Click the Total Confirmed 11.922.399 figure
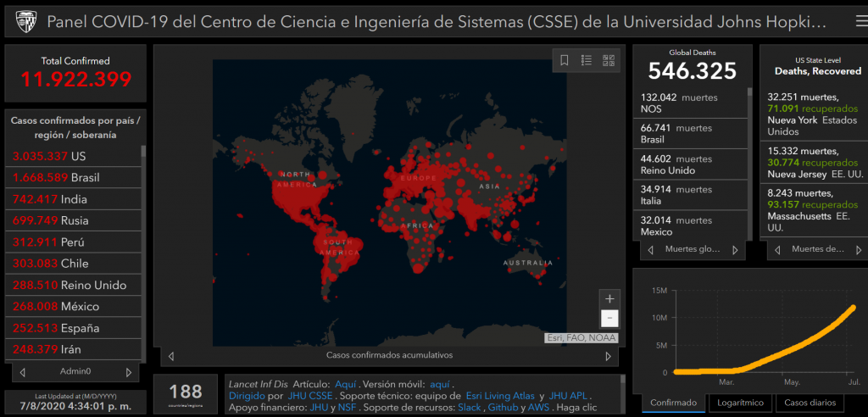The height and width of the screenshot is (417, 868). tap(75, 79)
